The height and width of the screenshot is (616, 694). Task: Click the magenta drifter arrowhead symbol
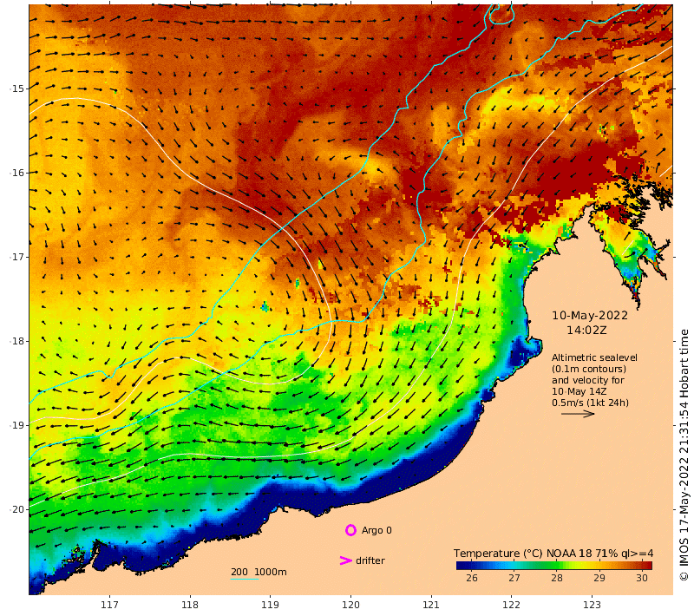345,560
